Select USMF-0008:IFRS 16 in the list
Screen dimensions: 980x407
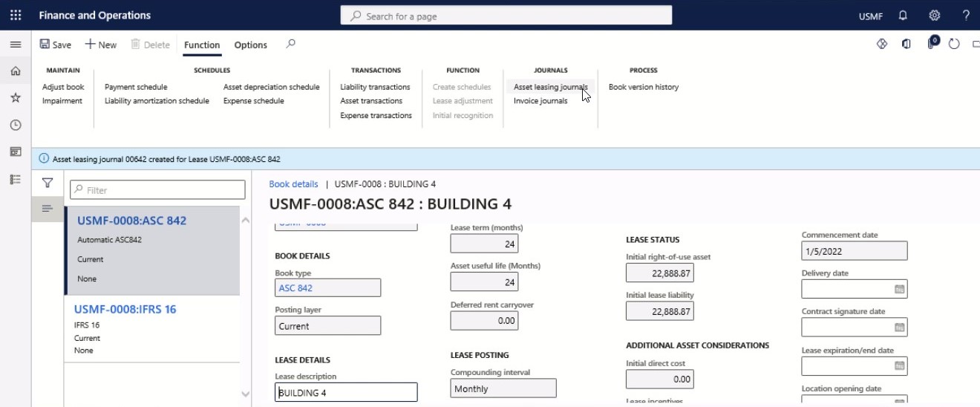(x=152, y=328)
